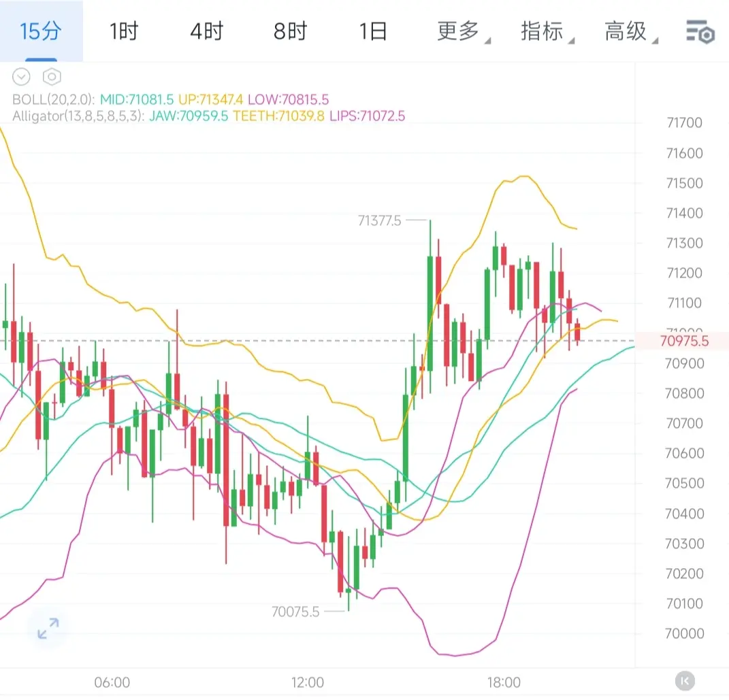Click the Alligator(13,8,5,8,5,3) indicator label
This screenshot has width=729, height=700.
(78, 116)
